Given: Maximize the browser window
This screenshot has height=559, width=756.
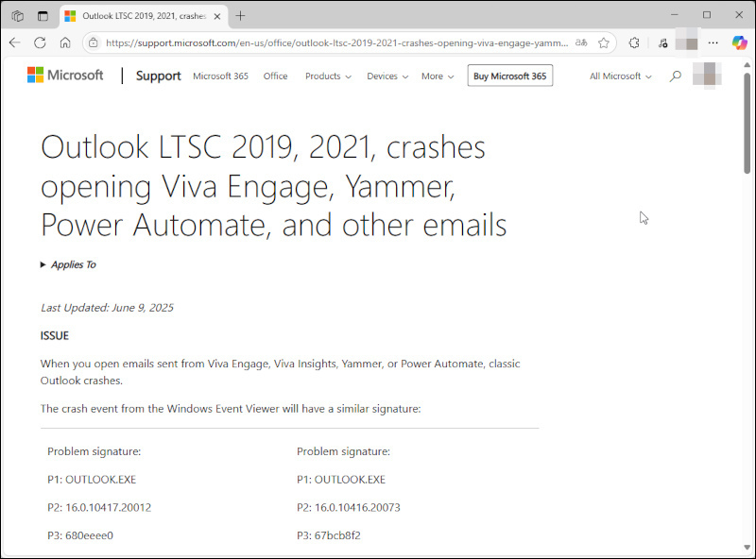Looking at the screenshot, I should 707,15.
